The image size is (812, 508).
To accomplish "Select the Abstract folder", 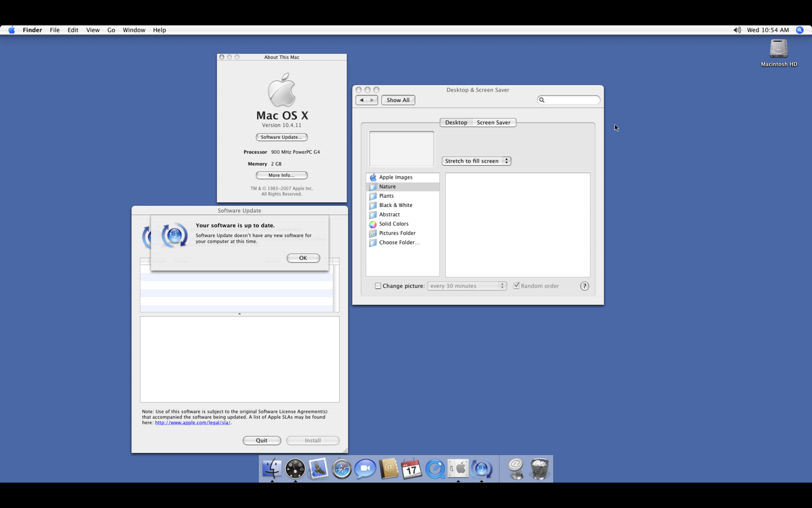I will tap(403, 214).
